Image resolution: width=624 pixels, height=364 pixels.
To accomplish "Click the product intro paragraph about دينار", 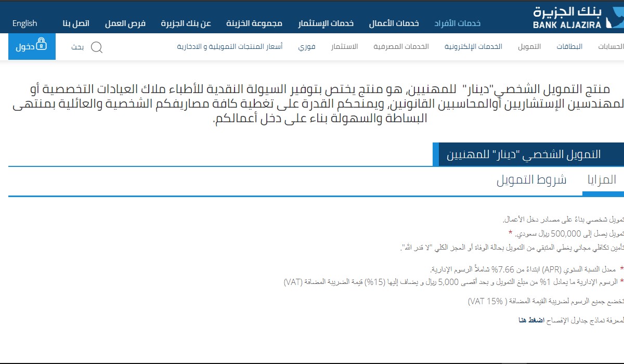I will (x=317, y=103).
